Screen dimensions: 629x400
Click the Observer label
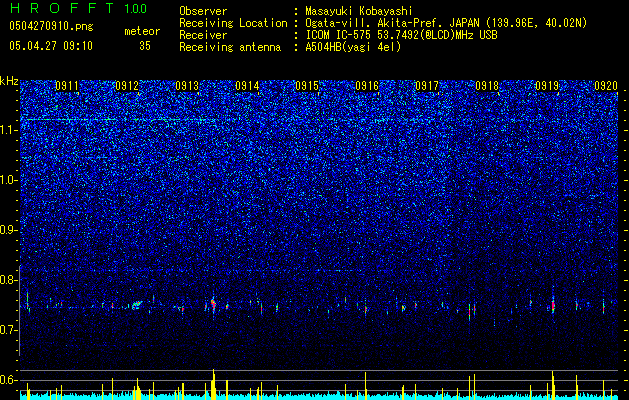click(203, 11)
